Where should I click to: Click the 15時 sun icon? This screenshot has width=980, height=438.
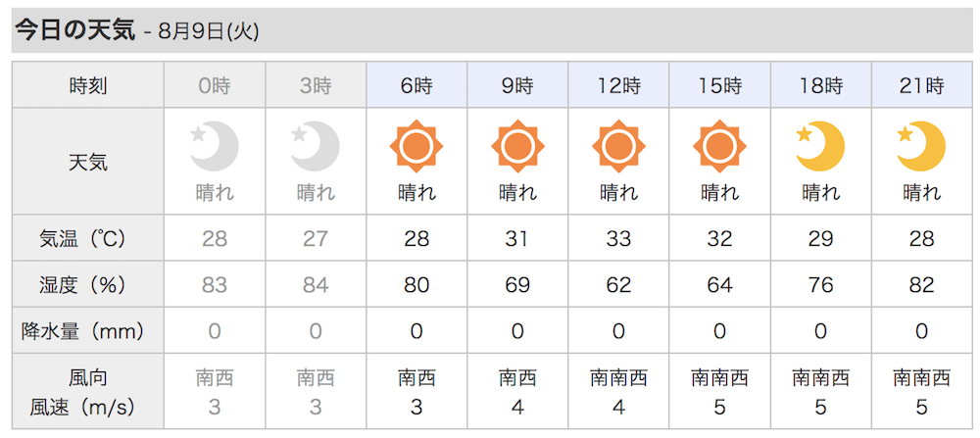719,148
